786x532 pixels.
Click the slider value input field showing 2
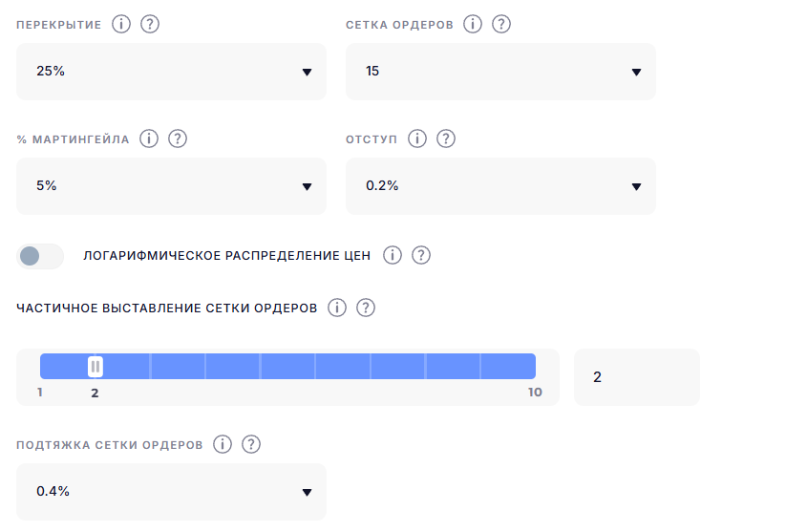[x=637, y=377]
